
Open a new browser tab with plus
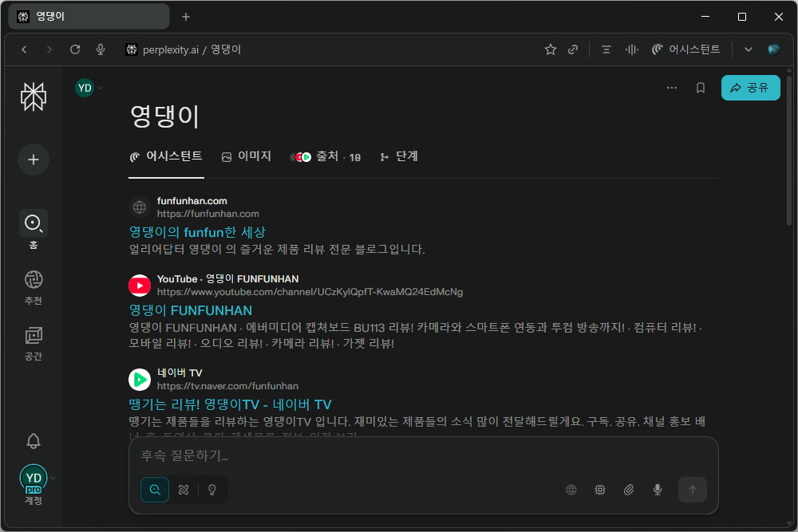186,17
